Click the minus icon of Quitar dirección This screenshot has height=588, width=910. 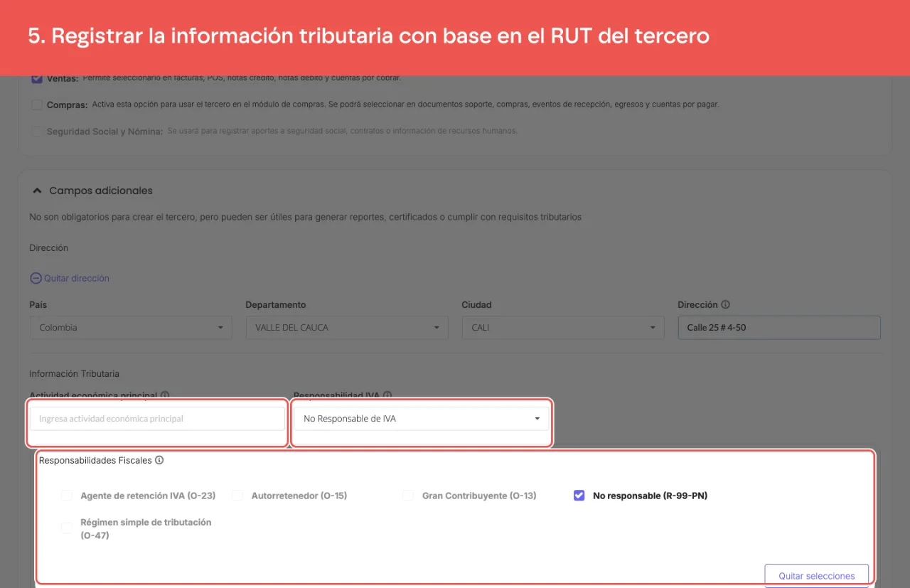36,278
